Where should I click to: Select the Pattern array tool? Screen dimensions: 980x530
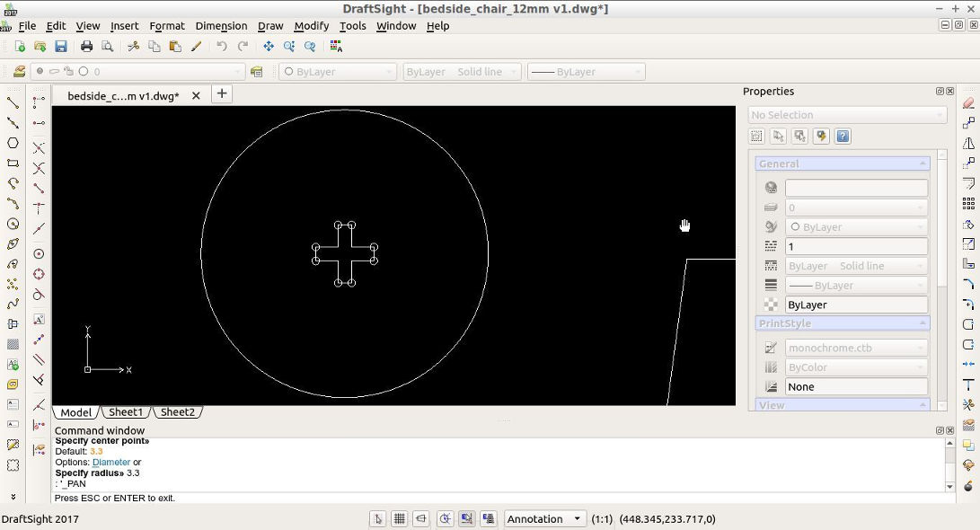[x=968, y=203]
